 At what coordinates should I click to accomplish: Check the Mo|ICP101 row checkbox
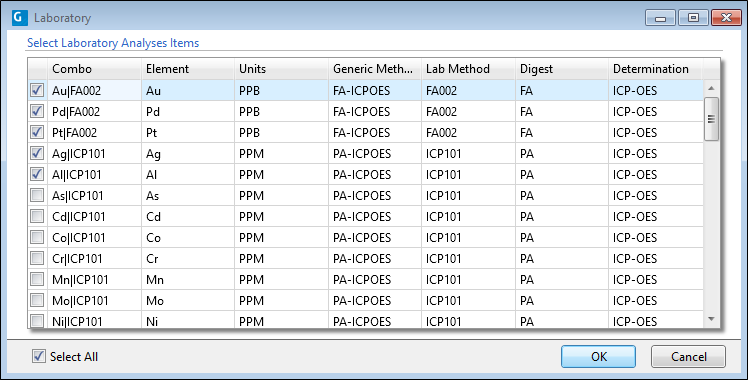coord(37,300)
